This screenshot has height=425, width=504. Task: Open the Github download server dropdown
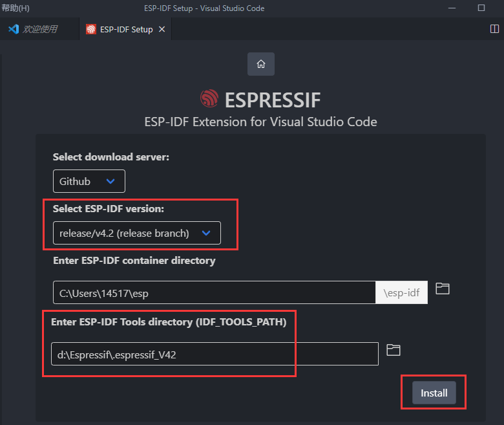pos(89,181)
